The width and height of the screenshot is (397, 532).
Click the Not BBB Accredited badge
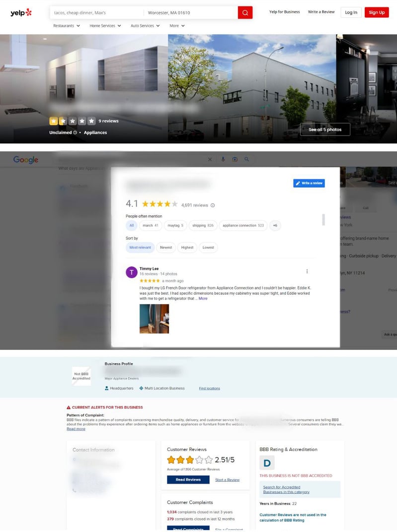81,376
